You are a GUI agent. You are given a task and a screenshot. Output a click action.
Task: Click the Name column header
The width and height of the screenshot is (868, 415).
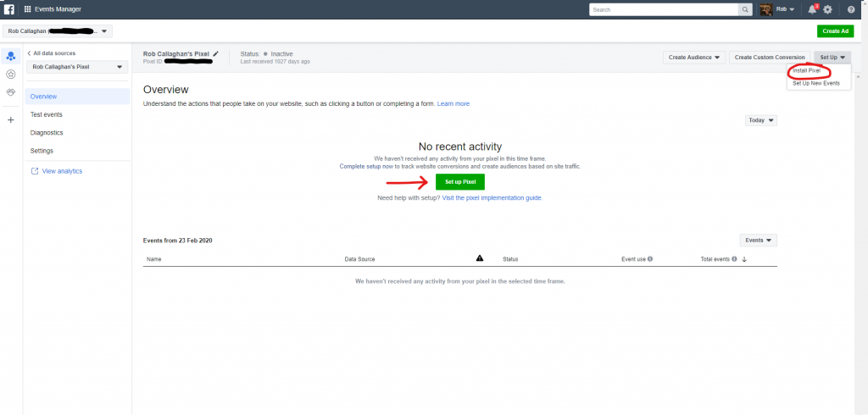154,259
